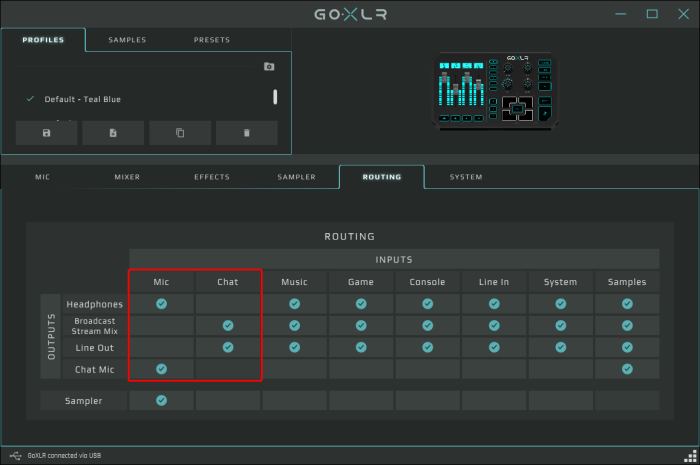Click the save profile icon button
This screenshot has width=700, height=465.
pyautogui.click(x=47, y=133)
